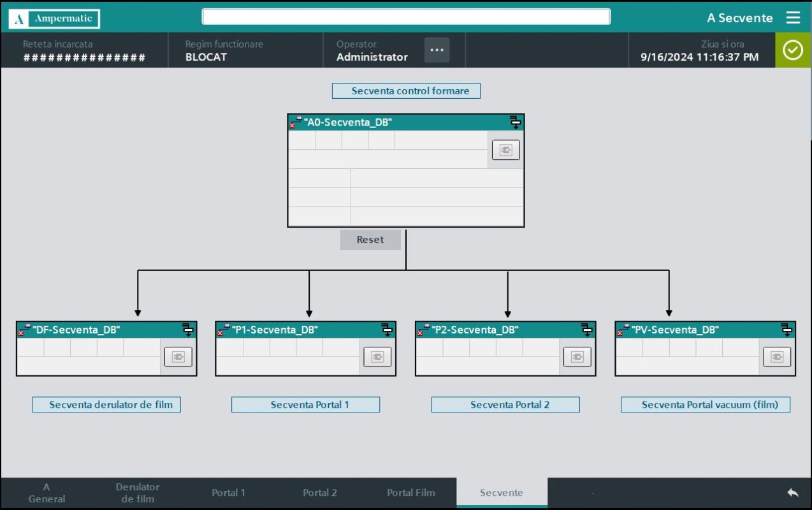Screen dimensions: 812x510
Task: Expand the PV-Secventa_DB header arrow icon
Action: click(787, 330)
